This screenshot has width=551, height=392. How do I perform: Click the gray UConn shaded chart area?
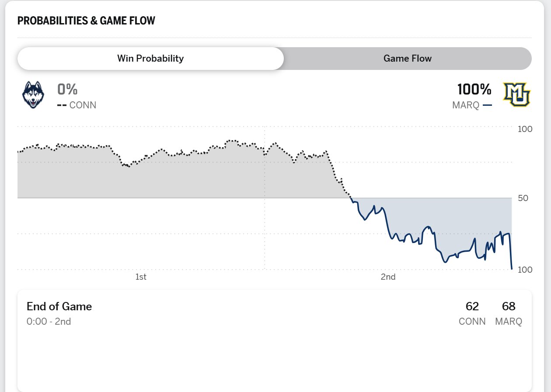[175, 179]
